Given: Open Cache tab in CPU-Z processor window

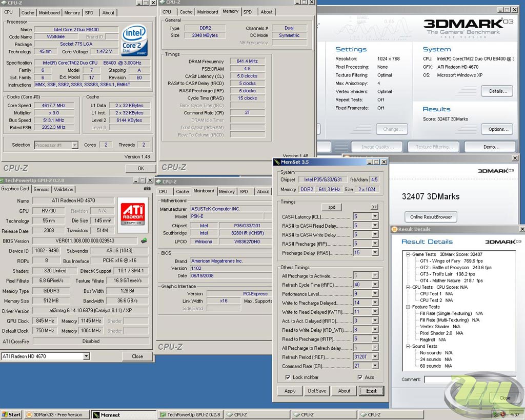Looking at the screenshot, I should click(28, 13).
